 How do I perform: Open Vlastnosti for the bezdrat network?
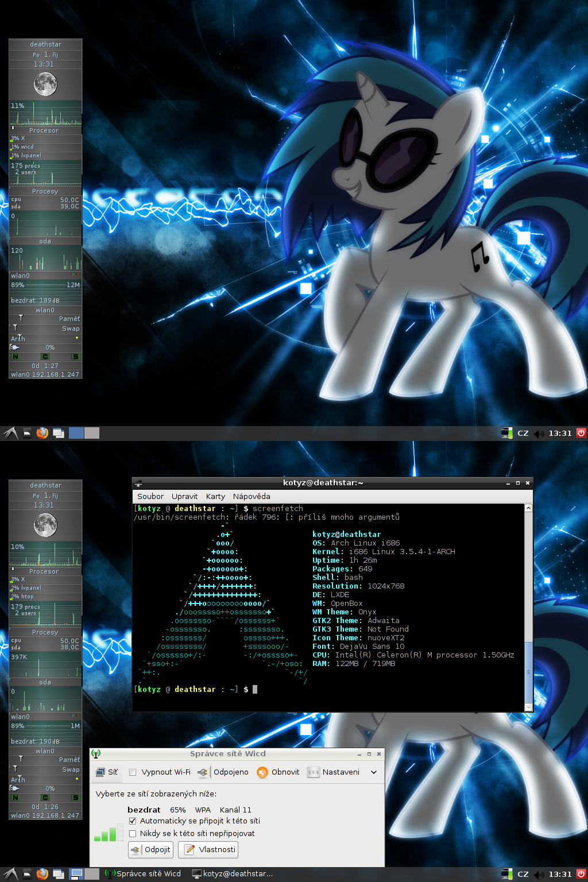(x=208, y=849)
